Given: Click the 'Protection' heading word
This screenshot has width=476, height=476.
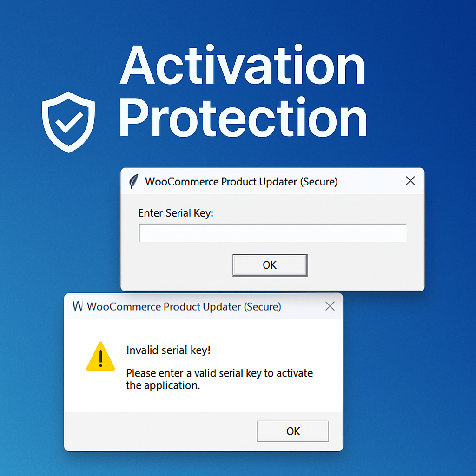Looking at the screenshot, I should point(244,118).
